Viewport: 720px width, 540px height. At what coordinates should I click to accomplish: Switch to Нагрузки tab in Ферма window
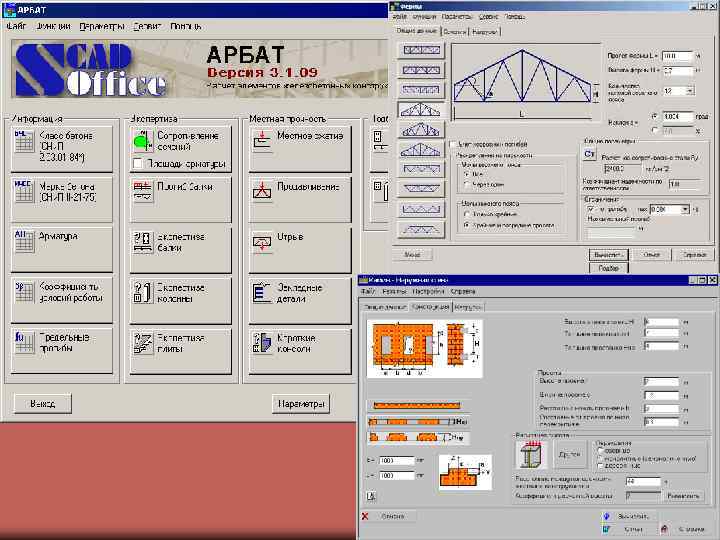(485, 32)
